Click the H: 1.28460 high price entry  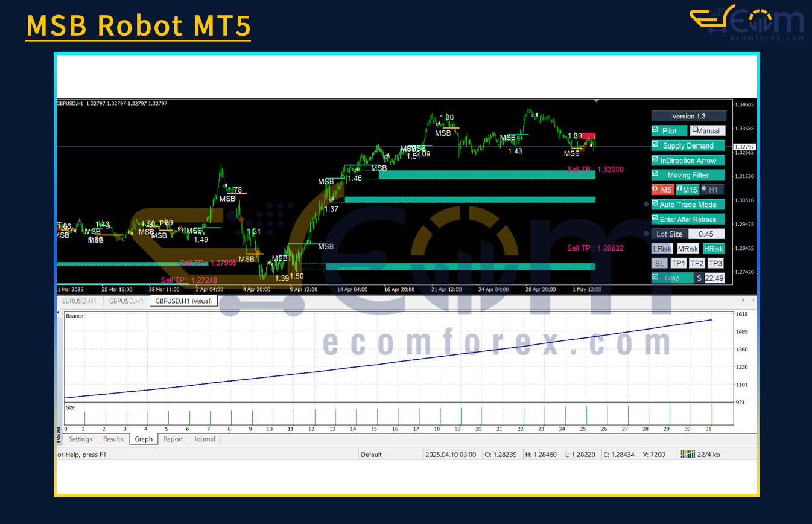[x=542, y=455]
